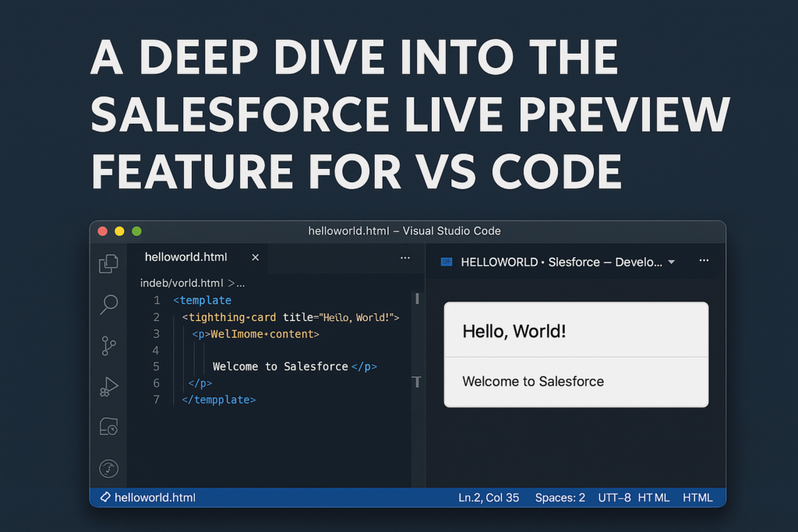Click the circular gauge icon in activity bar
This screenshot has height=532, width=798.
108,468
